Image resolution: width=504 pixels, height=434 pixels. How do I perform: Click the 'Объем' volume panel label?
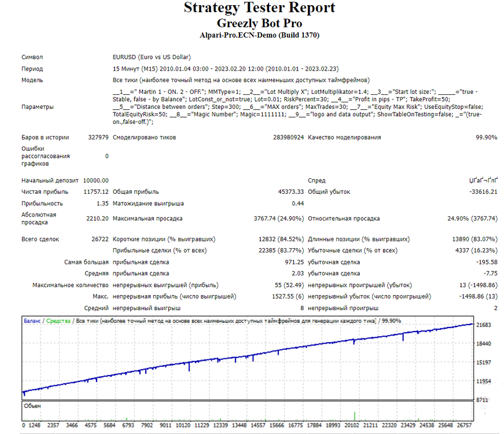[x=32, y=406]
